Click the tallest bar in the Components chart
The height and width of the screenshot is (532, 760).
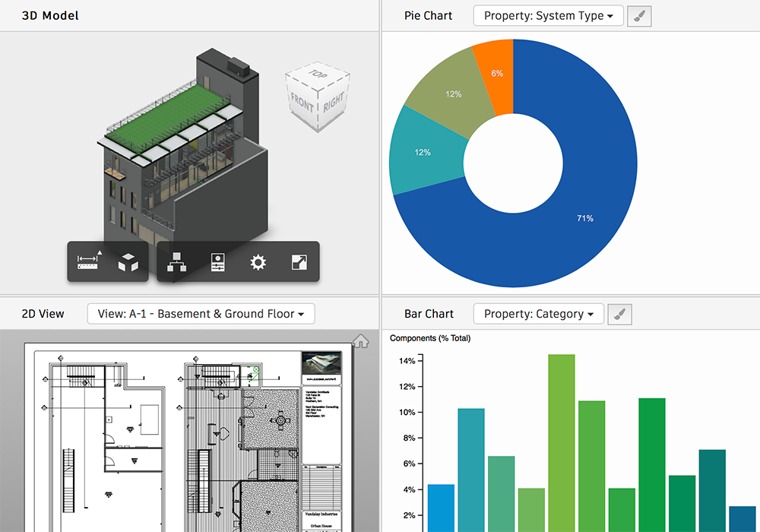coord(562,441)
